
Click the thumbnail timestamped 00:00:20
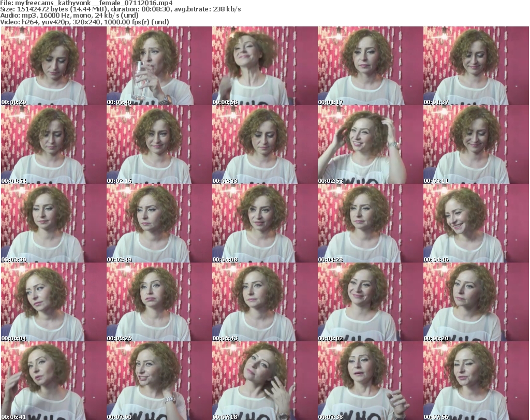point(53,66)
